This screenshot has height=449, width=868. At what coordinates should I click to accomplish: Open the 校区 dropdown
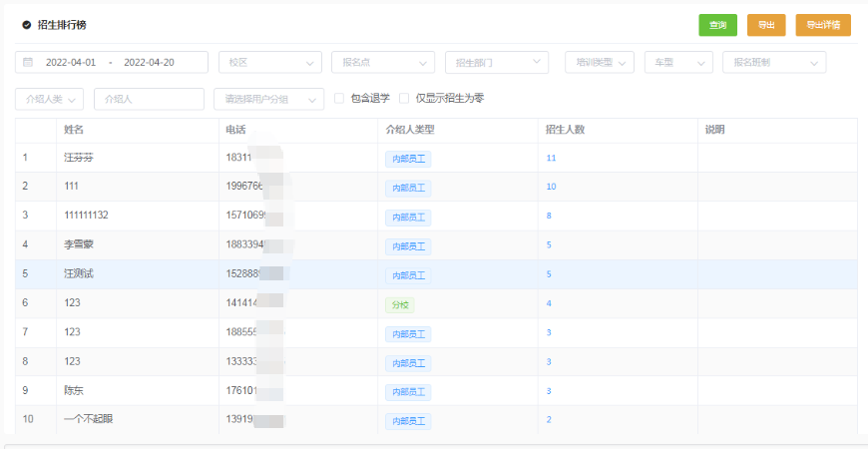[270, 62]
